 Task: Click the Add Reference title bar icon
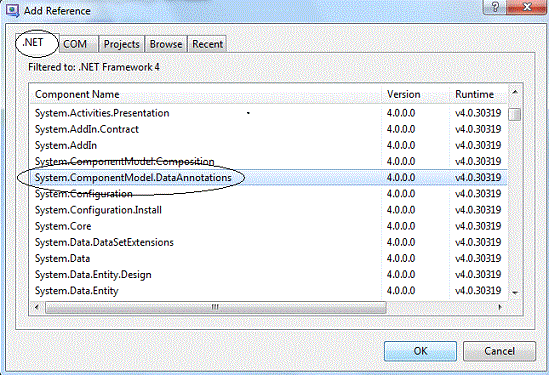pyautogui.click(x=12, y=10)
